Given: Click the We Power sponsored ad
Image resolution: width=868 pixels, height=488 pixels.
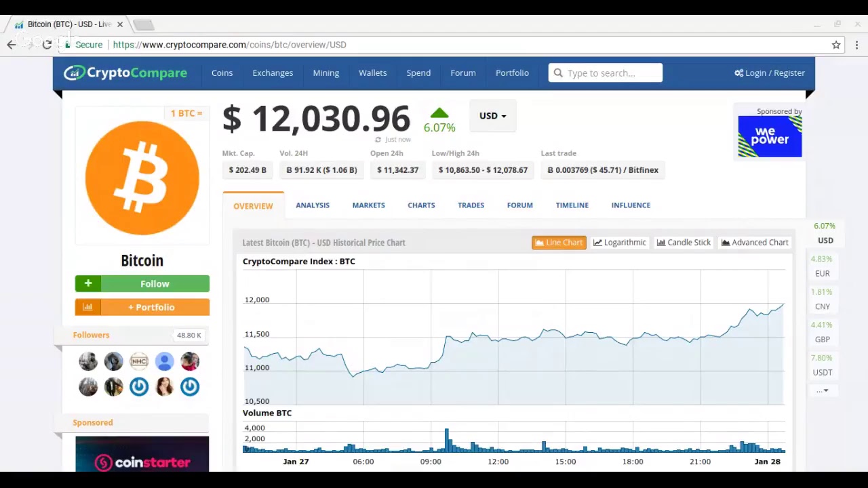Looking at the screenshot, I should (770, 136).
